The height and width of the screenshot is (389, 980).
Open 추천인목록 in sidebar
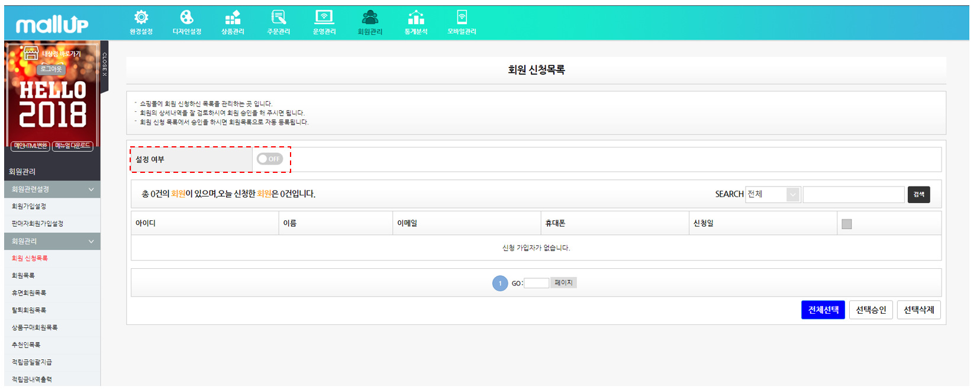tap(26, 345)
